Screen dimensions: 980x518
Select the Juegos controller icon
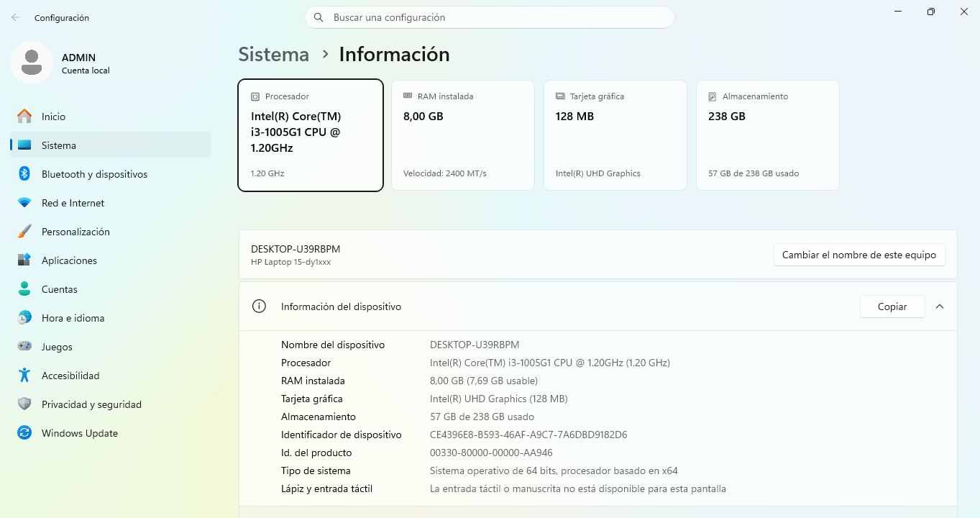24,347
